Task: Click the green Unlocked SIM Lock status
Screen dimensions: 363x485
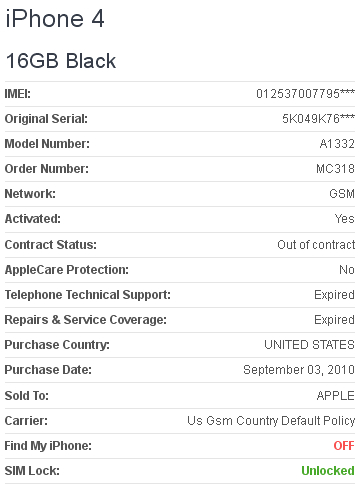Action: coord(328,471)
